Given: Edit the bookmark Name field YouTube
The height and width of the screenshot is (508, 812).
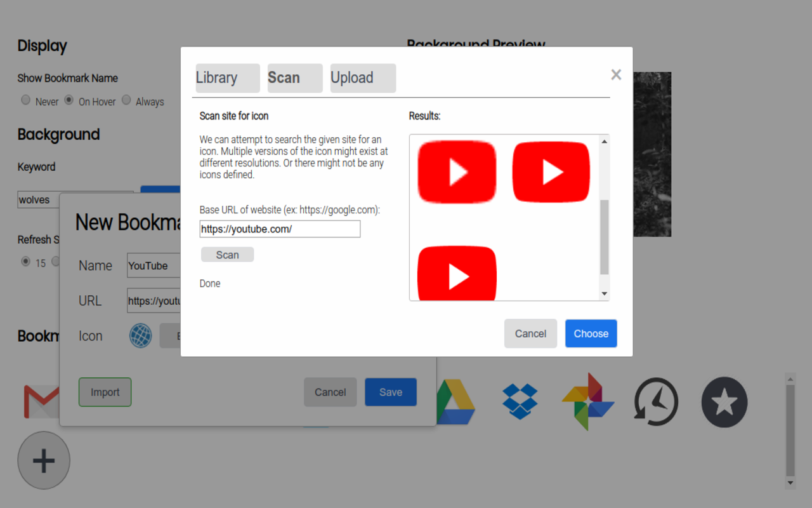Looking at the screenshot, I should [154, 265].
